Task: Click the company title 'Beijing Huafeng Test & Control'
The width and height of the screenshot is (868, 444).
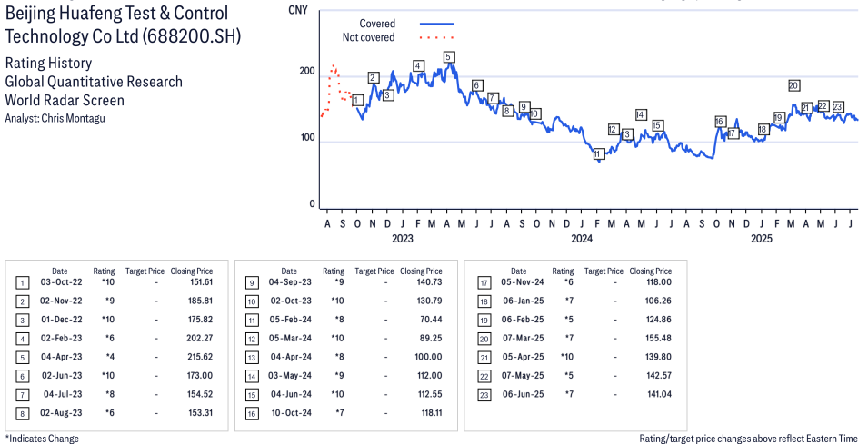Action: [117, 14]
